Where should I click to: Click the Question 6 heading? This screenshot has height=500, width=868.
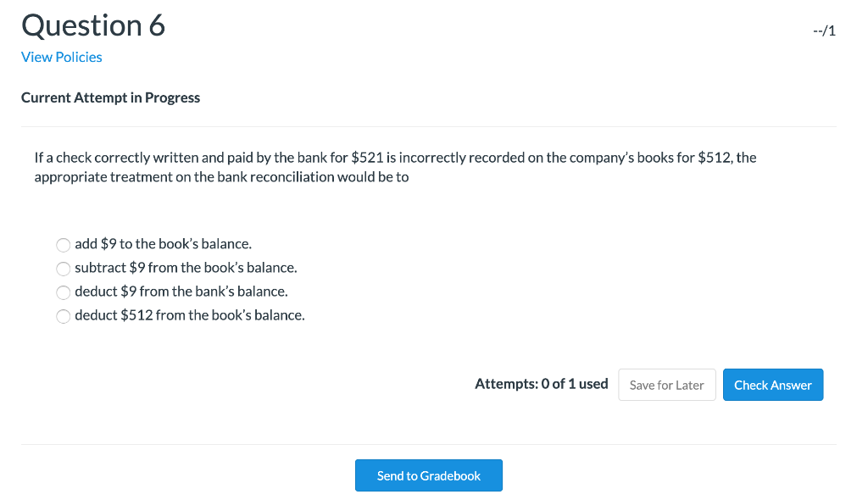(x=93, y=25)
